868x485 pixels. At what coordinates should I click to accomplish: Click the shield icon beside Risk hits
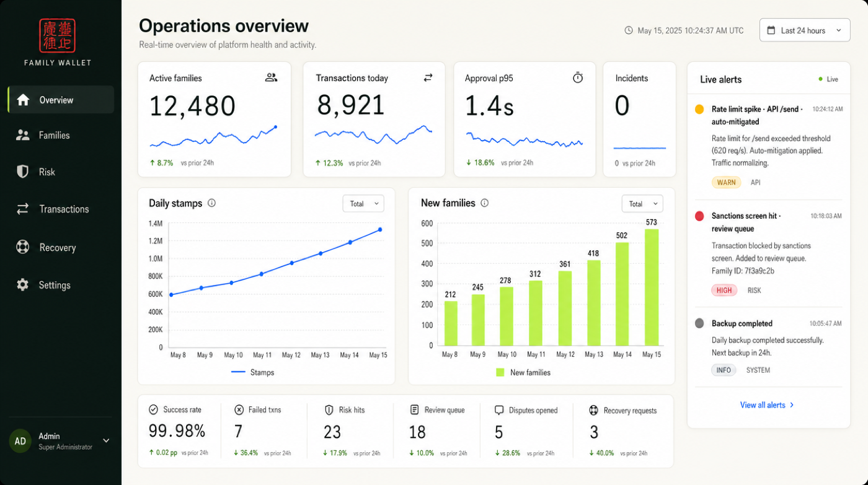(x=329, y=410)
